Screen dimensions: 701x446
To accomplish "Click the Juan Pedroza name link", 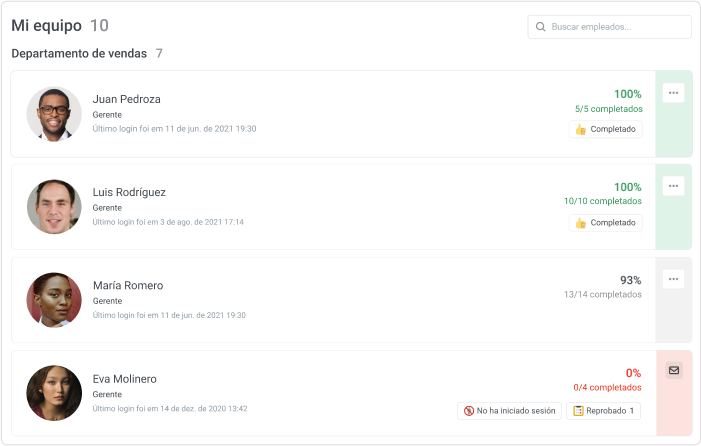I will coord(127,99).
